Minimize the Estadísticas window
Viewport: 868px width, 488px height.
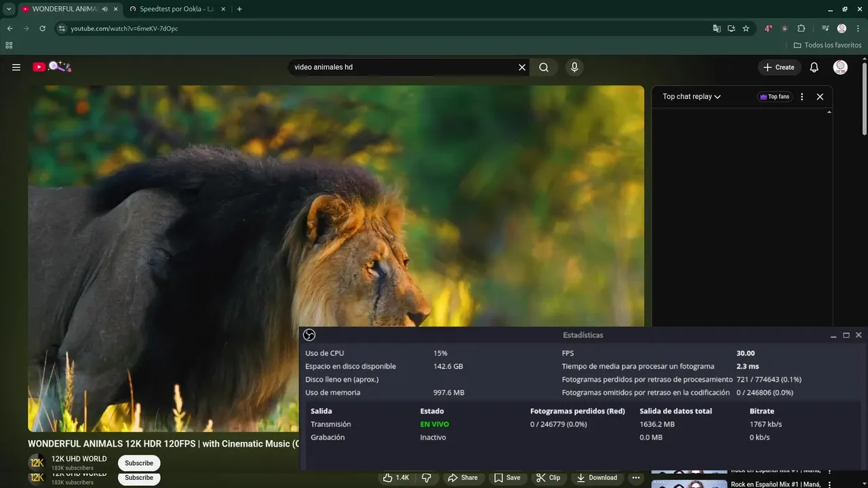click(x=833, y=335)
